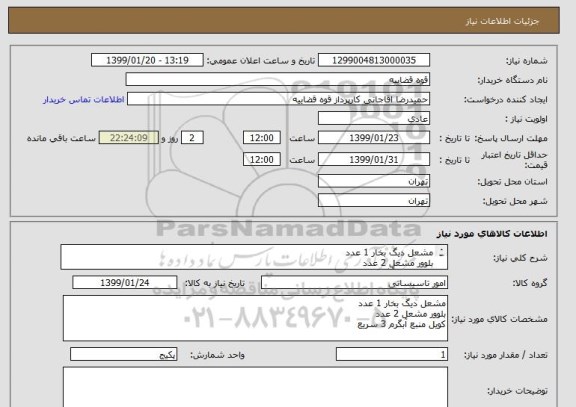Click the remaining days field showing 2
Screen dimensions: 576x407
(x=192, y=138)
